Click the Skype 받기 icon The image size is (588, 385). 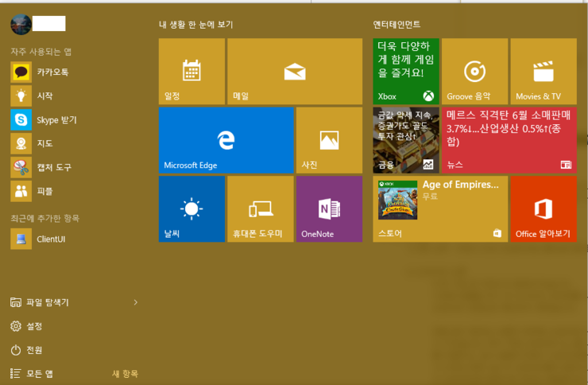point(21,119)
